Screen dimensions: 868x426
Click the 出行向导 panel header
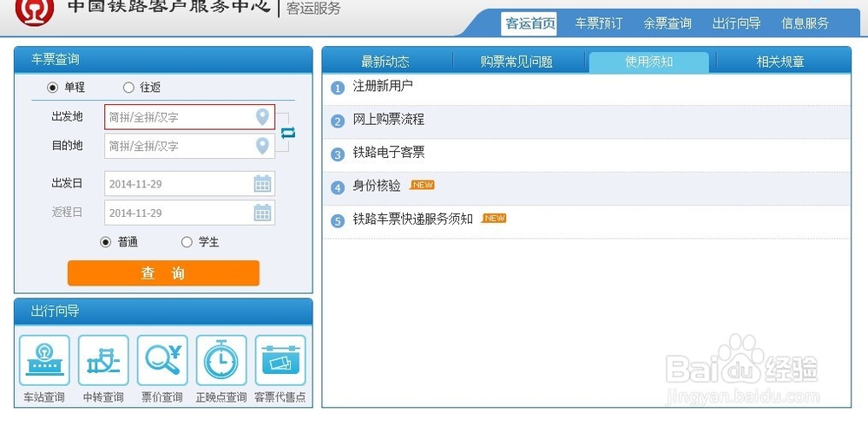coord(163,311)
